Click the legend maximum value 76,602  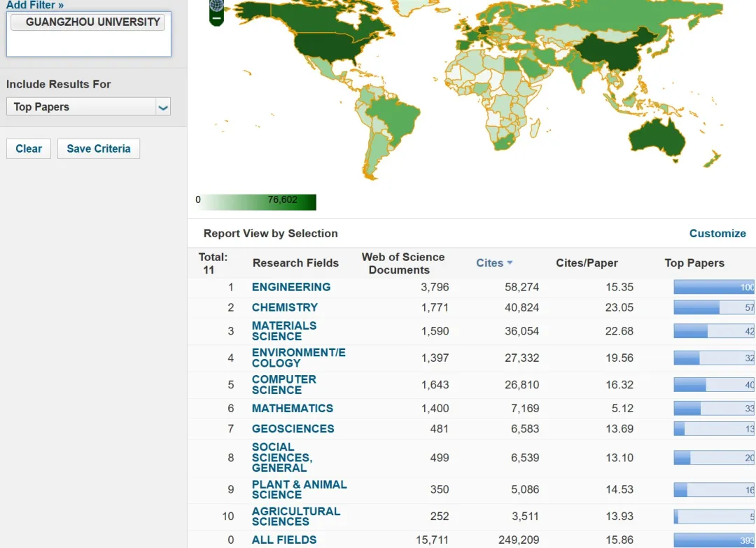pyautogui.click(x=283, y=199)
